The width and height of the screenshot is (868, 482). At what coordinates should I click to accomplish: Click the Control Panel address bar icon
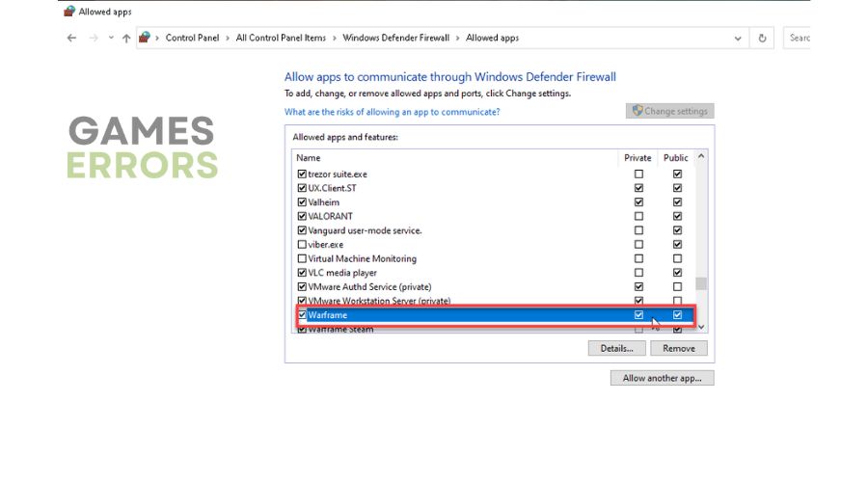coord(145,38)
